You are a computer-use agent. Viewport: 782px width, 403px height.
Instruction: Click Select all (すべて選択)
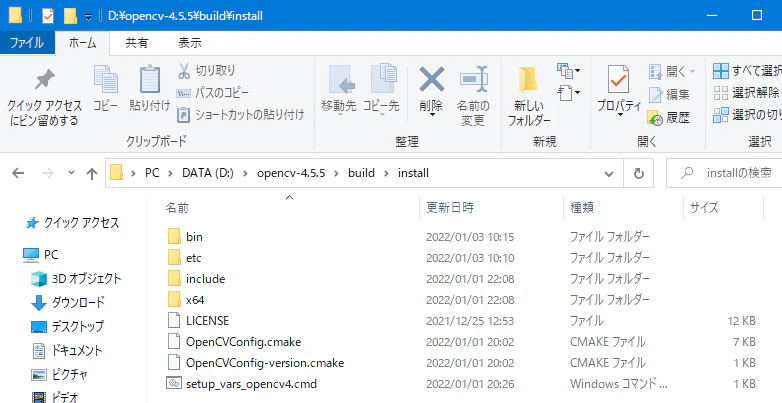(747, 71)
